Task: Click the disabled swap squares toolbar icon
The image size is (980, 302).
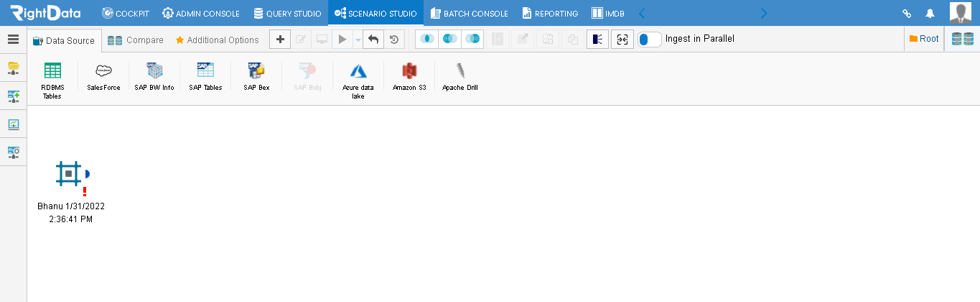Action: (x=548, y=40)
